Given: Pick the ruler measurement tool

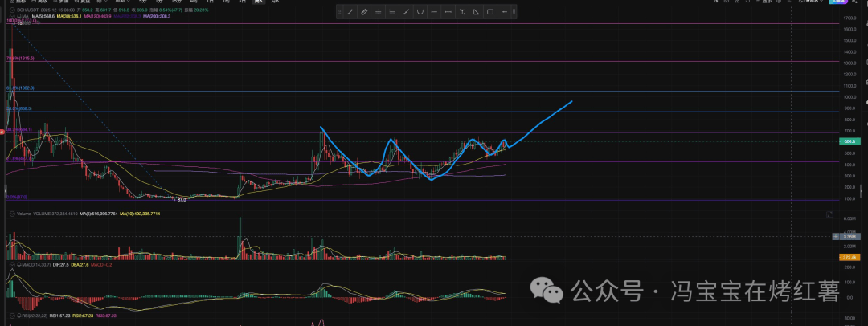Looking at the screenshot, I should pyautogui.click(x=364, y=11).
